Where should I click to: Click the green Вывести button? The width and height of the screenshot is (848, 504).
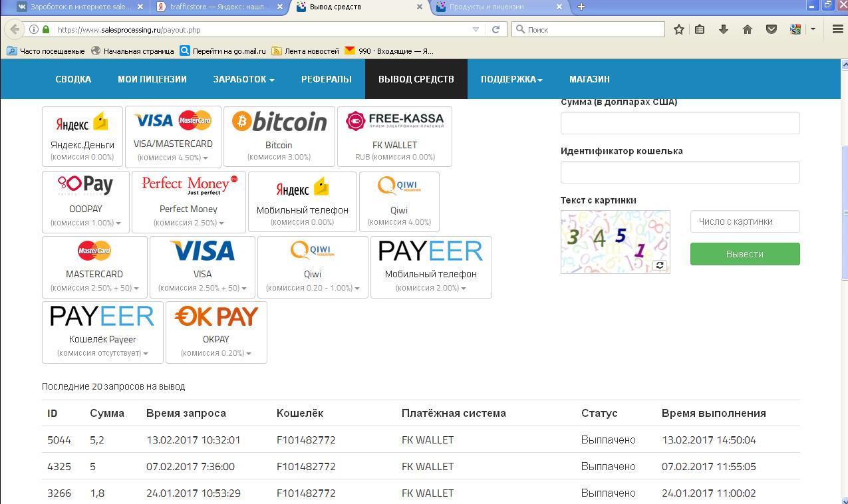click(x=745, y=254)
